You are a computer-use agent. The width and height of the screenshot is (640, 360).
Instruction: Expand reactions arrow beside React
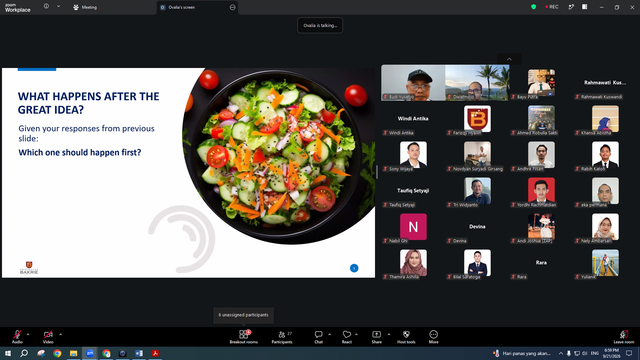pyautogui.click(x=356, y=334)
